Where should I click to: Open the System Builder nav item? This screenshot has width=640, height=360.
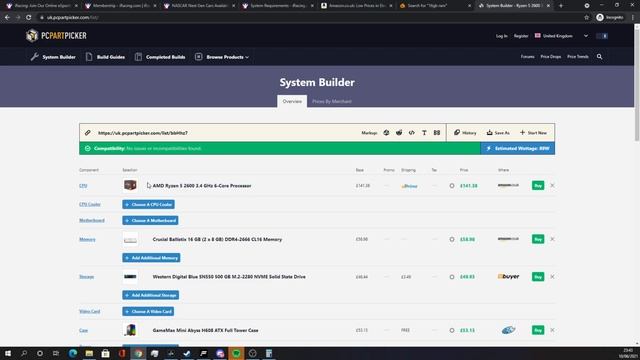click(53, 57)
